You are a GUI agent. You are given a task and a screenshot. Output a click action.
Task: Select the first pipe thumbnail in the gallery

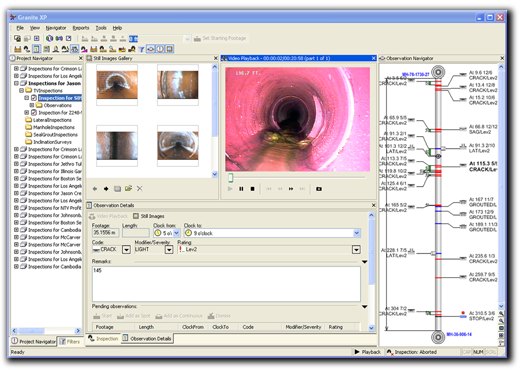tap(117, 85)
